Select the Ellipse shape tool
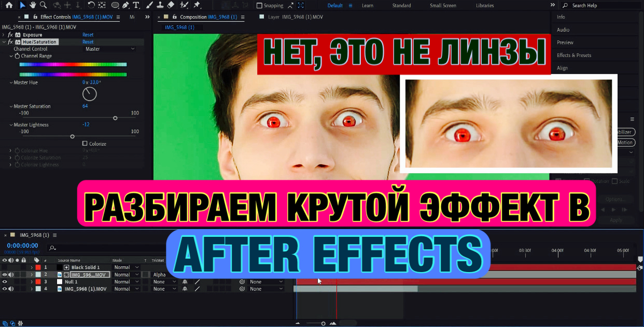This screenshot has height=327, width=644. click(115, 5)
